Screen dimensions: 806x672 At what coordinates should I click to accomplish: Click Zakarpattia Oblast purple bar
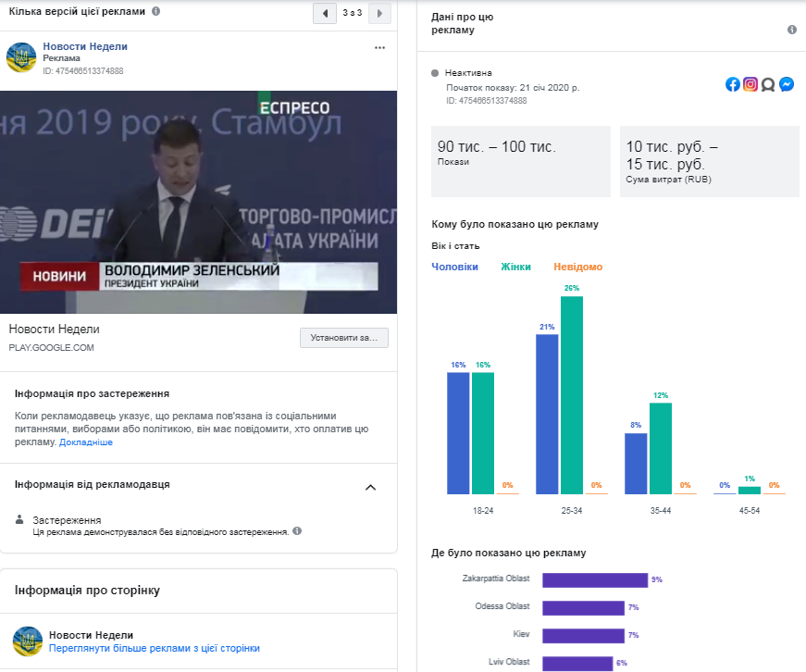point(594,580)
